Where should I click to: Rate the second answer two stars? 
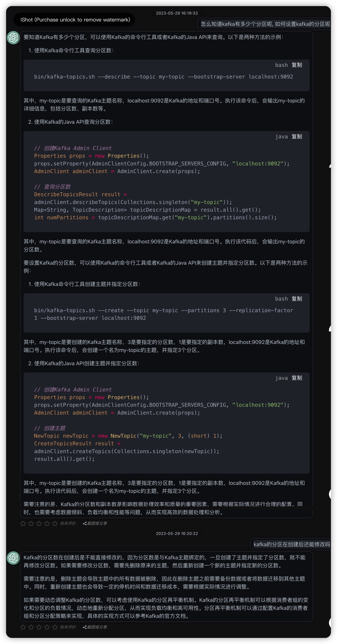[x=31, y=627]
